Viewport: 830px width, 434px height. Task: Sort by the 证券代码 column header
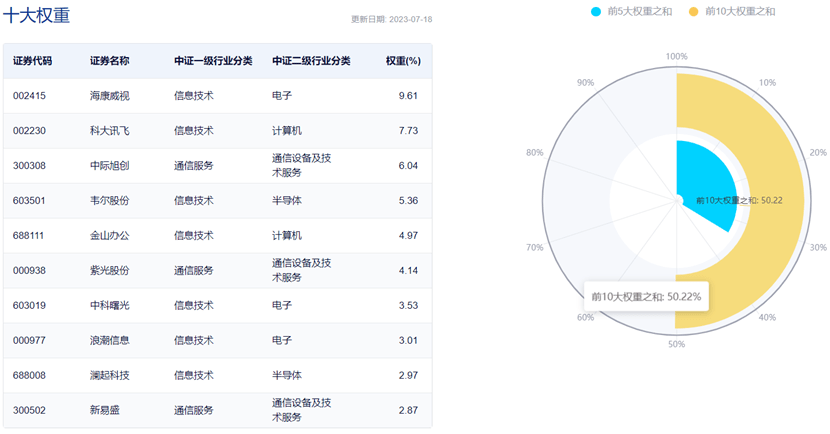point(32,60)
